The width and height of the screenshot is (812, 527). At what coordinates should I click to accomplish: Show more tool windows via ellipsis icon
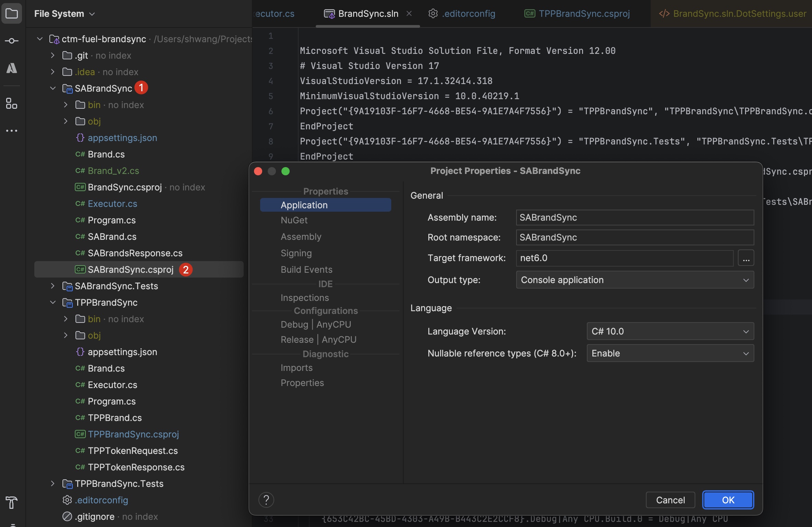tap(12, 131)
